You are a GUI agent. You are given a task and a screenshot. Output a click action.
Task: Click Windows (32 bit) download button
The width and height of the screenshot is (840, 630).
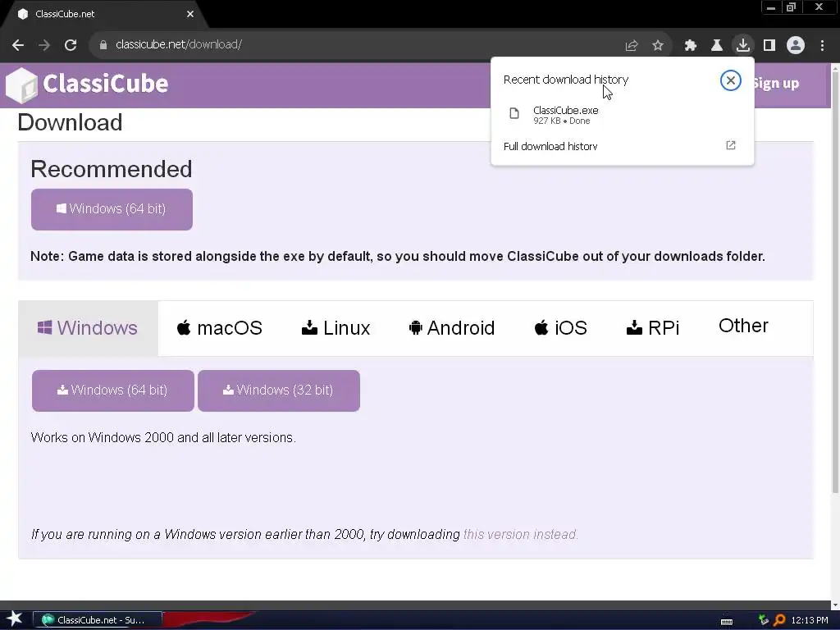click(279, 390)
